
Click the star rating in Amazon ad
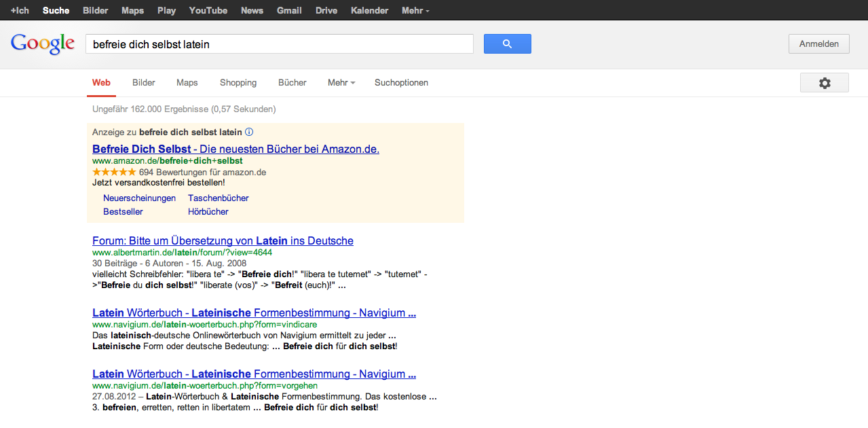(x=114, y=173)
